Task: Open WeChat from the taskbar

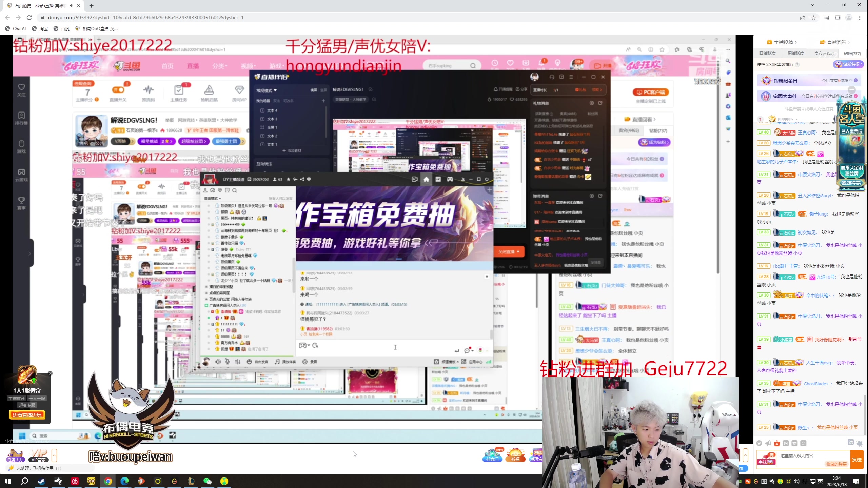Action: (208, 481)
